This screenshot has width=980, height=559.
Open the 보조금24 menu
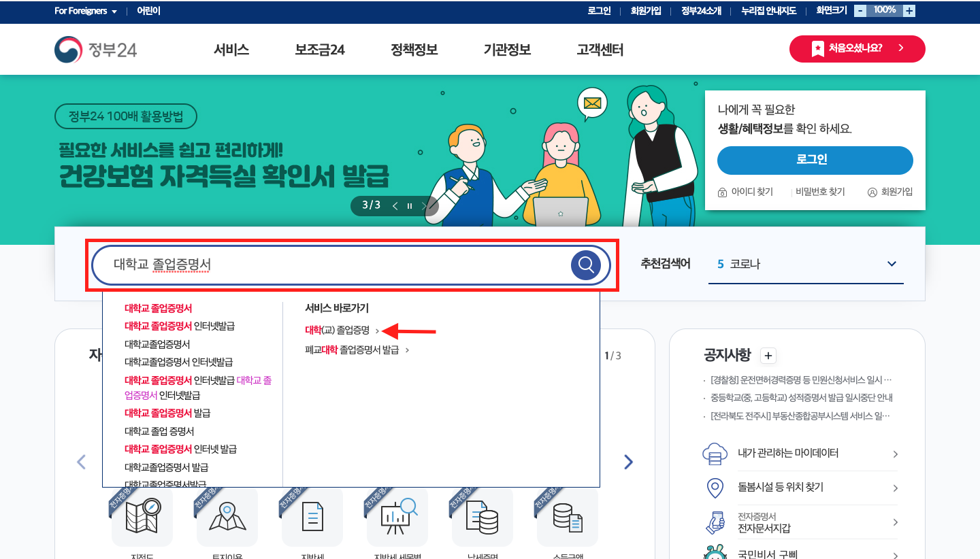(x=320, y=49)
